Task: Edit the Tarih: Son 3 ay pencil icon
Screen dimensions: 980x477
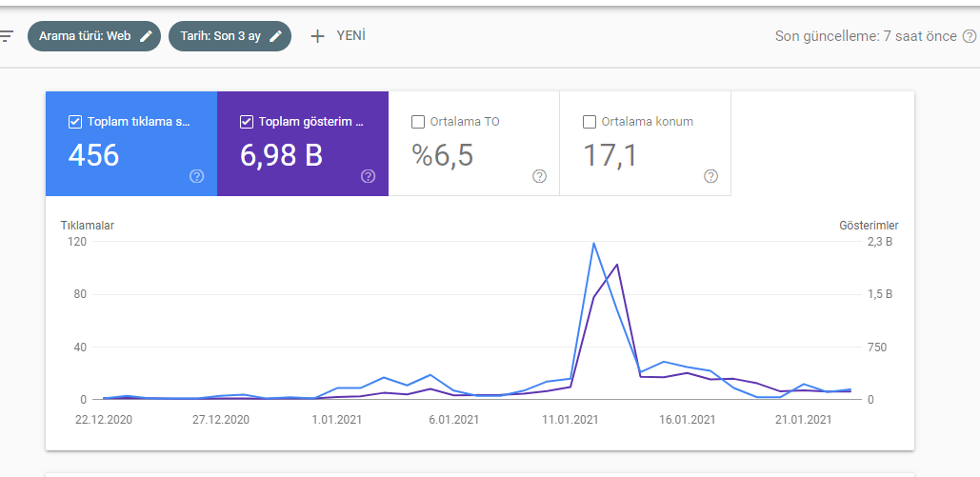Action: (x=275, y=36)
